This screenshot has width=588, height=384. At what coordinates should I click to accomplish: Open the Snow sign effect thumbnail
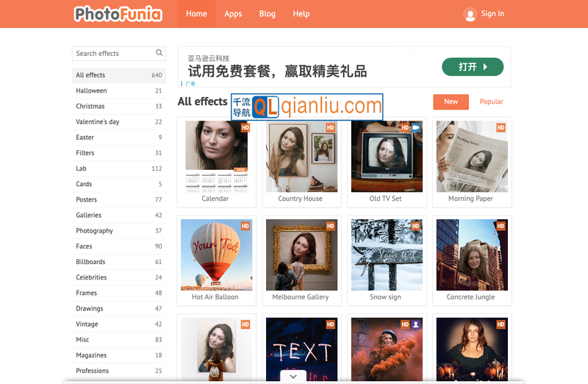387,255
